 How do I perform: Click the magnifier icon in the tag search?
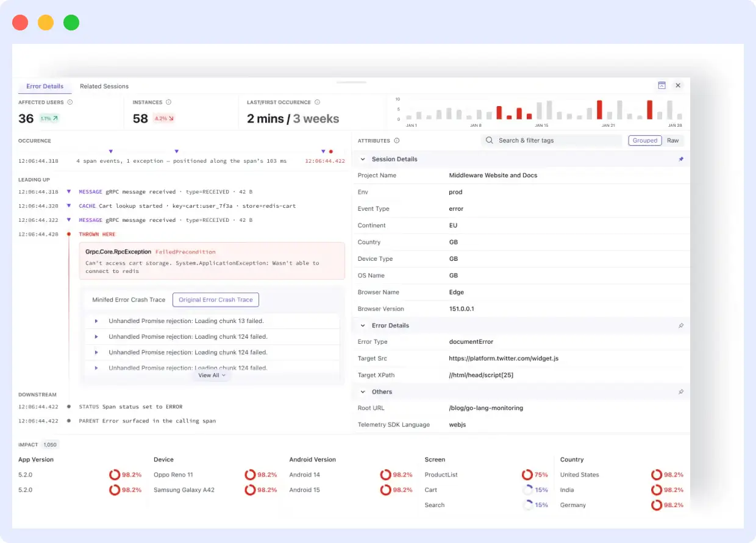click(490, 140)
